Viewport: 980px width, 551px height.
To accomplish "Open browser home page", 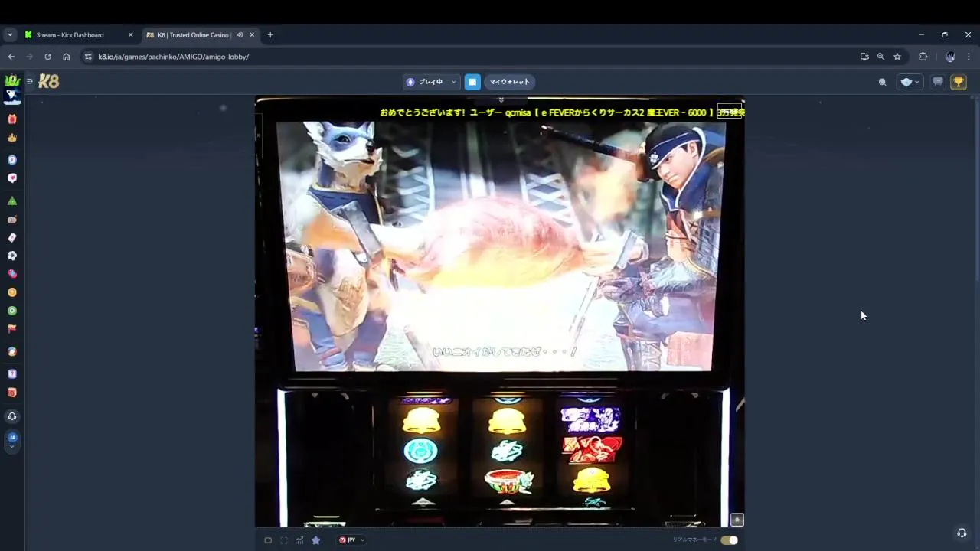I will pyautogui.click(x=67, y=57).
